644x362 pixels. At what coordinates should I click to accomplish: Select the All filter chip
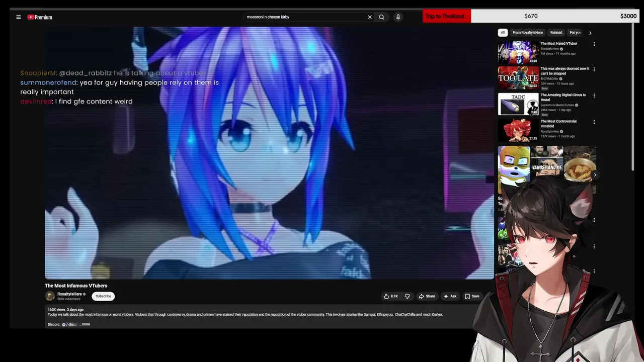(503, 33)
